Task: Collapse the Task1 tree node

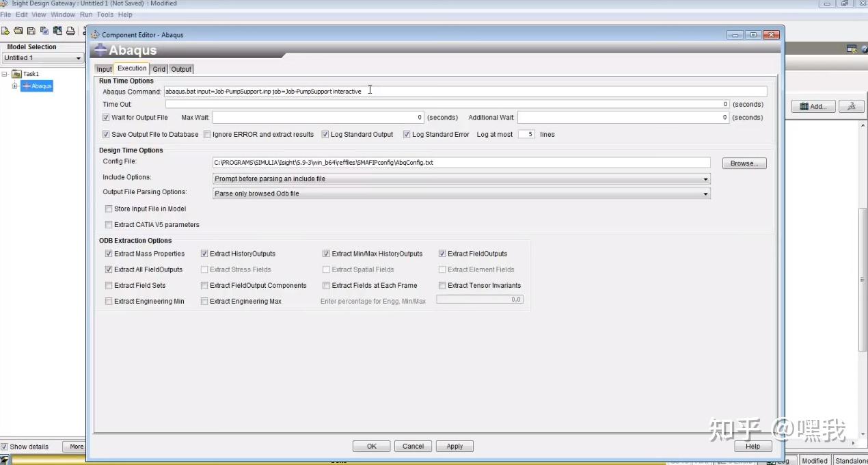Action: [5, 74]
